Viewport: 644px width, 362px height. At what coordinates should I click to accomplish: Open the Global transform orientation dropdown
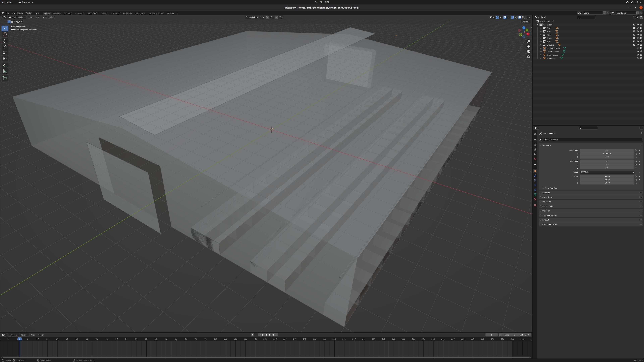tap(252, 17)
